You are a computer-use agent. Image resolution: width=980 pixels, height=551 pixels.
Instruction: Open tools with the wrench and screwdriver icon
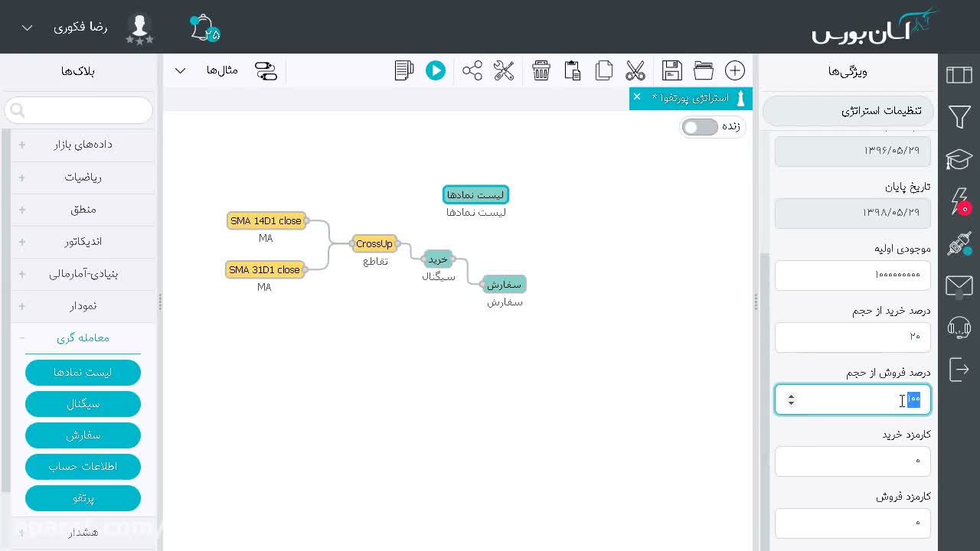tap(504, 70)
